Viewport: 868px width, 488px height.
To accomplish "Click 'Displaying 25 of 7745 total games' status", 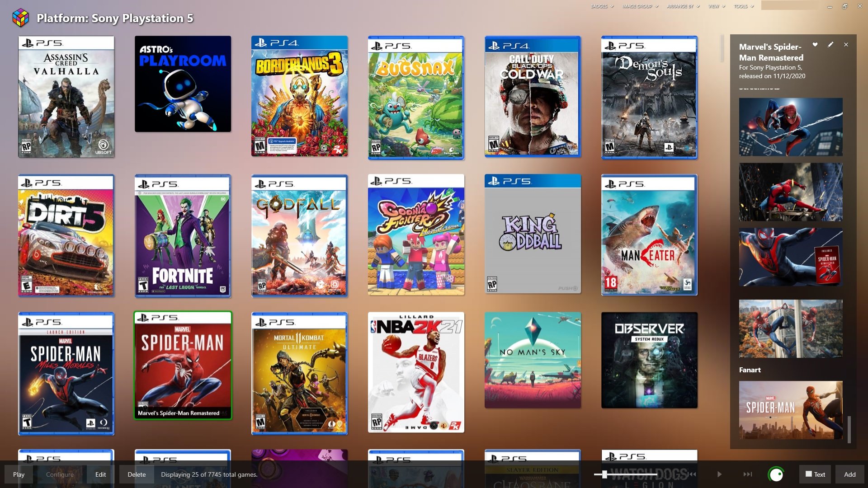I will point(209,474).
